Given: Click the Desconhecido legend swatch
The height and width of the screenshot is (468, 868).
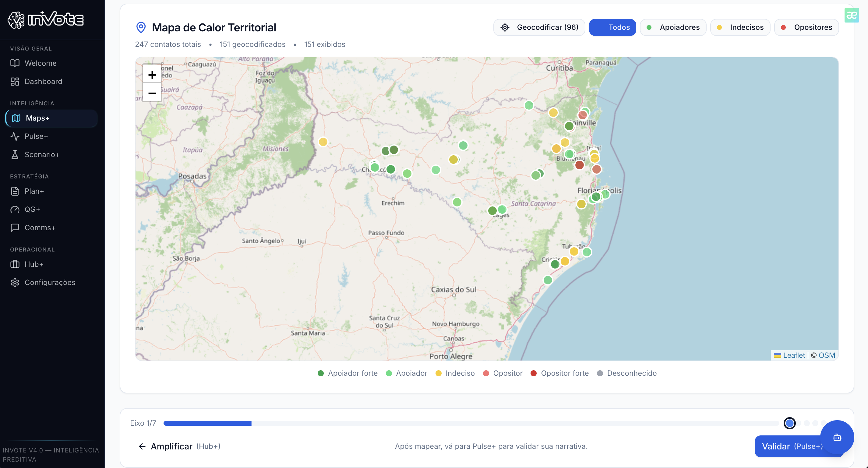Looking at the screenshot, I should pos(600,373).
